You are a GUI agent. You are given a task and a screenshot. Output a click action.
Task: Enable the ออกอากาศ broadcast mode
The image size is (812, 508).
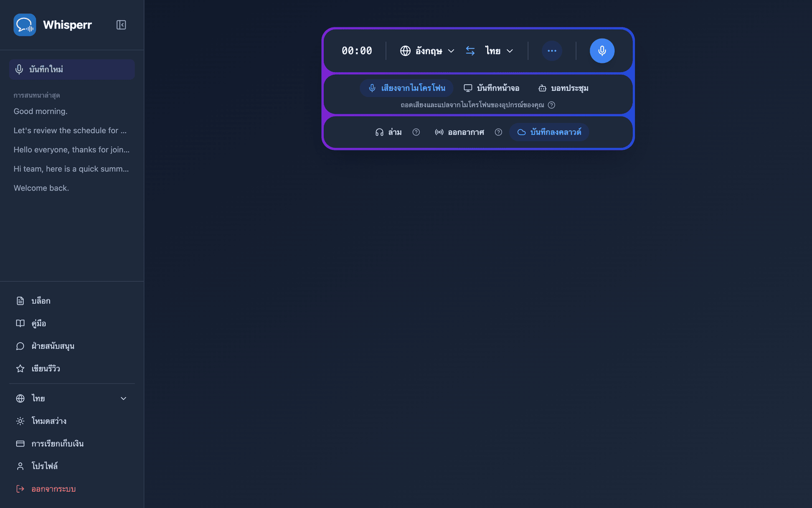(x=459, y=132)
